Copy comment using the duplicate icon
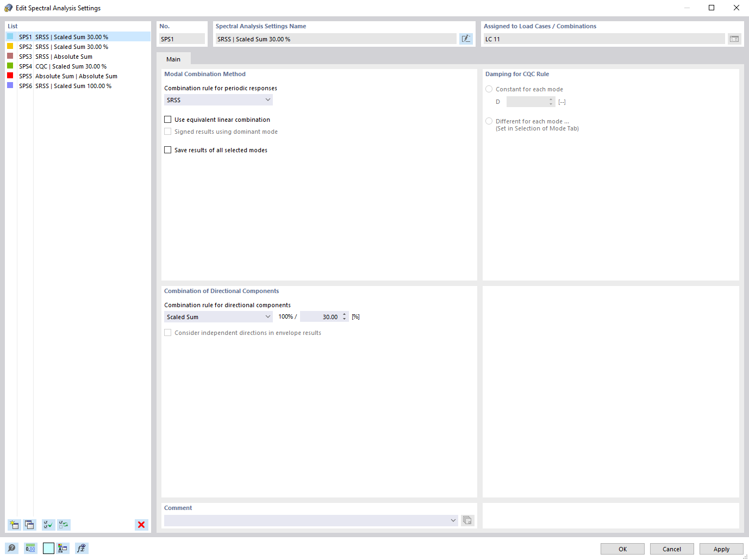The width and height of the screenshot is (749, 560). (467, 520)
